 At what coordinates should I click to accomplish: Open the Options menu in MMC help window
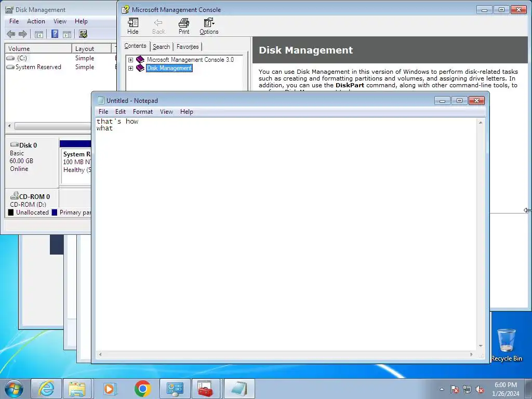tap(209, 26)
